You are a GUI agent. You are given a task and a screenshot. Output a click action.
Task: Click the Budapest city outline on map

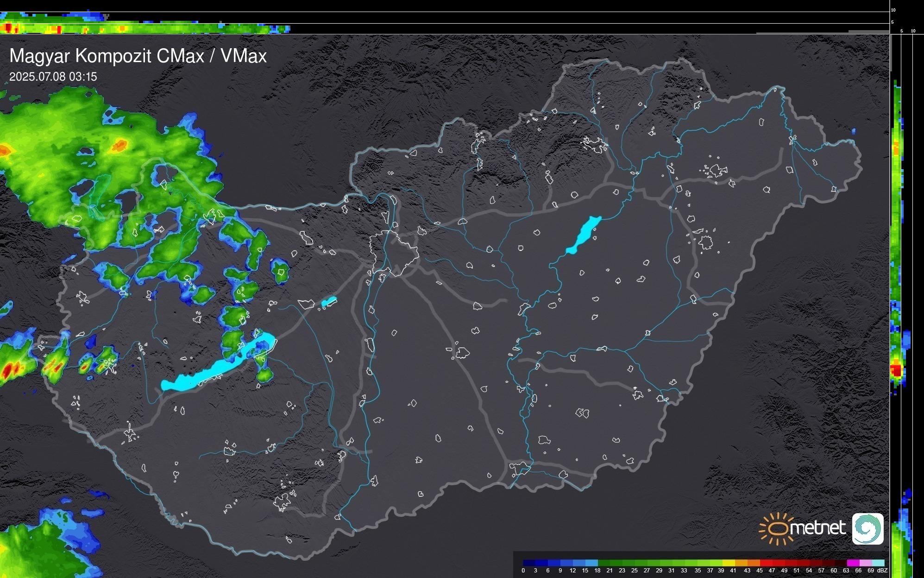tap(394, 253)
